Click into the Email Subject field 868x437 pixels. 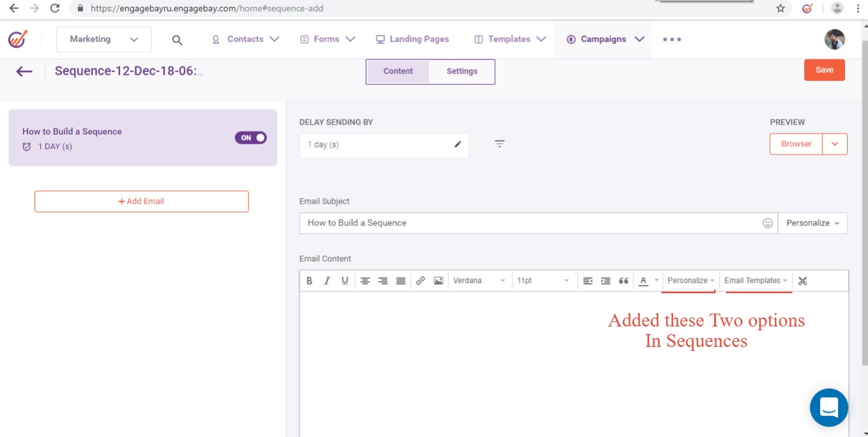(530, 223)
